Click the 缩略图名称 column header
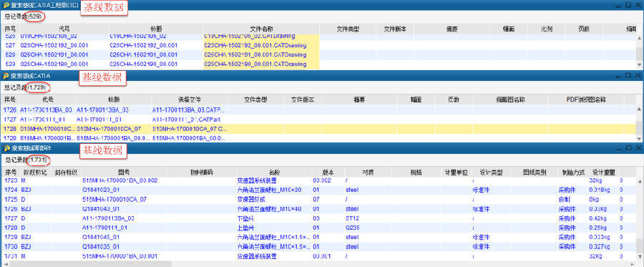The height and width of the screenshot is (267, 644). pos(510,99)
